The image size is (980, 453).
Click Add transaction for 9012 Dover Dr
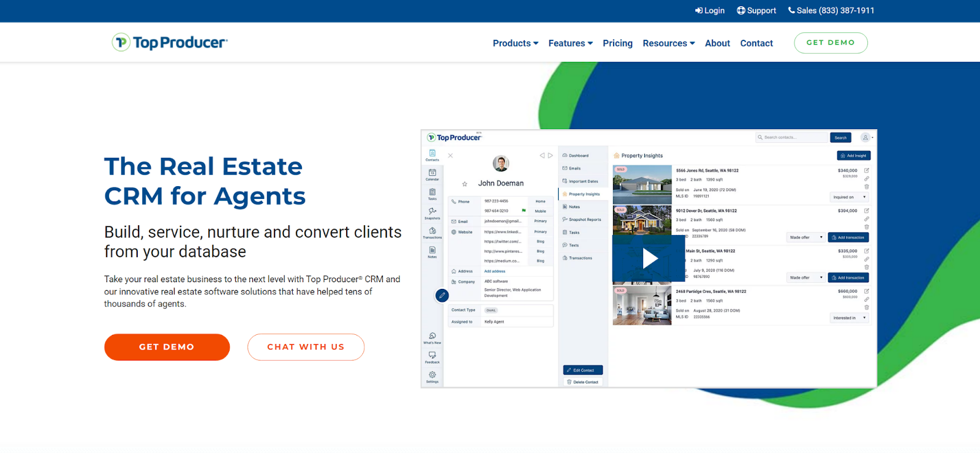[848, 238]
